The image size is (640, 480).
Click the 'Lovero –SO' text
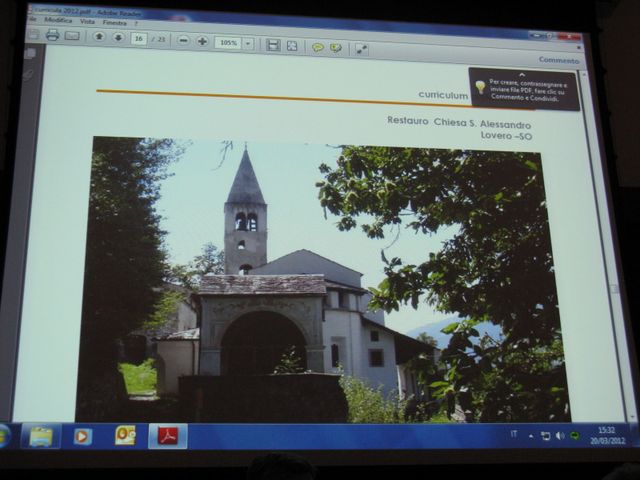[x=506, y=136]
